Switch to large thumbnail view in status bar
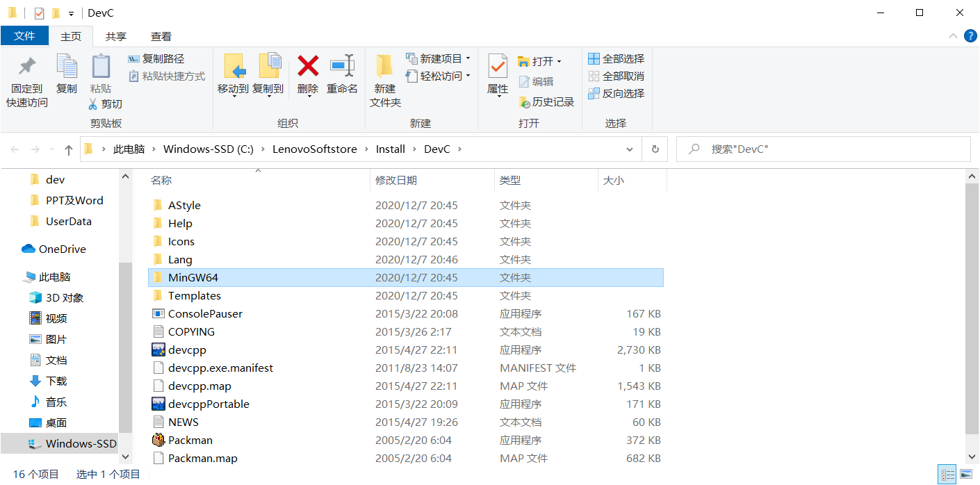980x485 pixels. (967, 474)
